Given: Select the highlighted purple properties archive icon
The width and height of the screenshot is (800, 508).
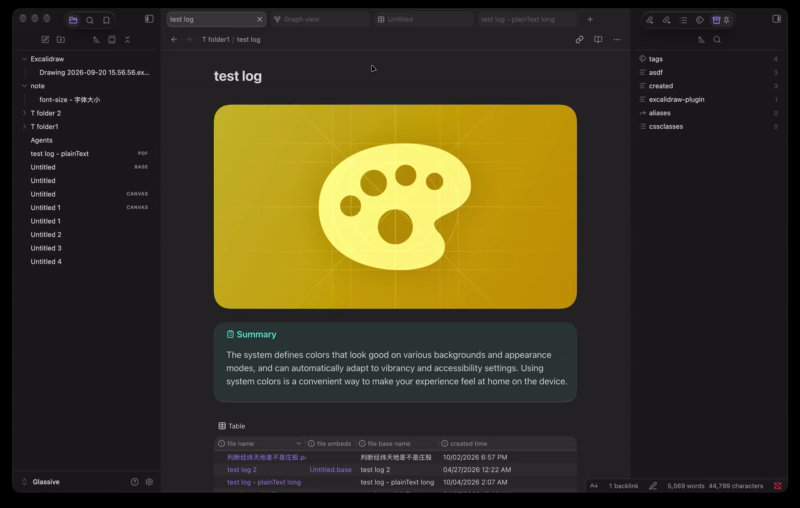Looking at the screenshot, I should (716, 20).
